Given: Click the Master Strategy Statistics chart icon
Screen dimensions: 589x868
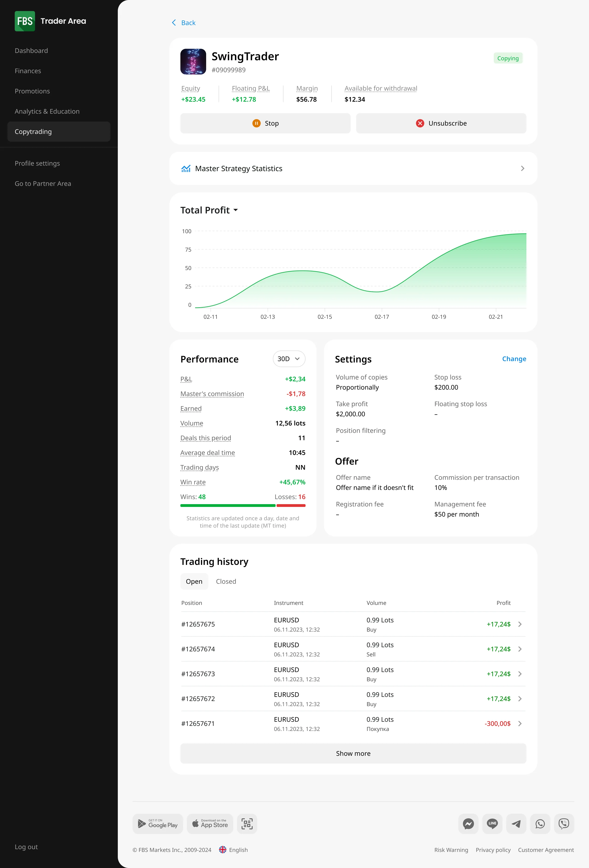Looking at the screenshot, I should pyautogui.click(x=186, y=168).
